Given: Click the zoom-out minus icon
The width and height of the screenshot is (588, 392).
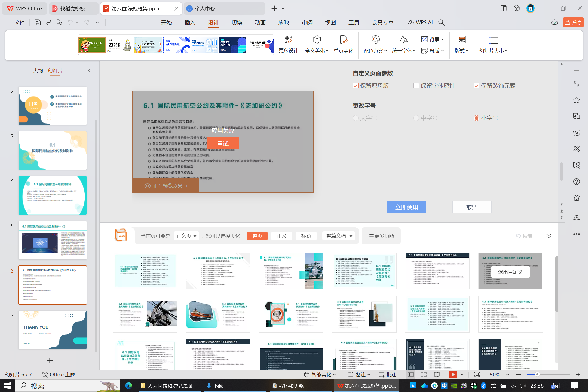Looking at the screenshot, I should pyautogui.click(x=518, y=375).
